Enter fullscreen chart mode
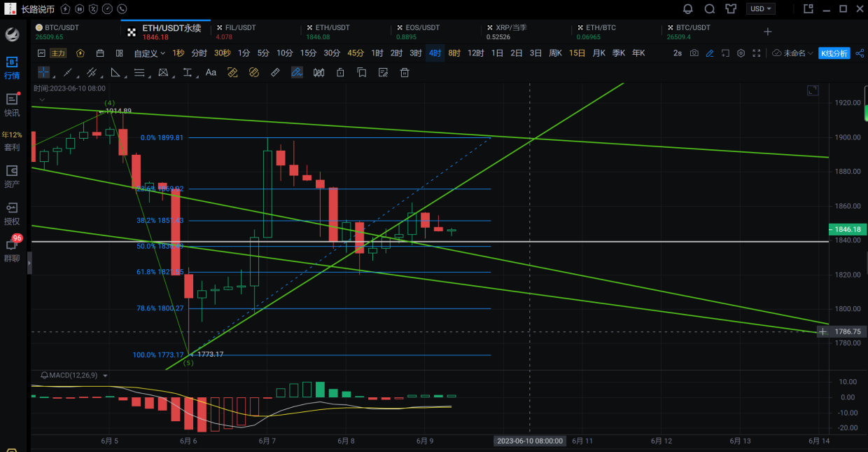 [x=757, y=53]
